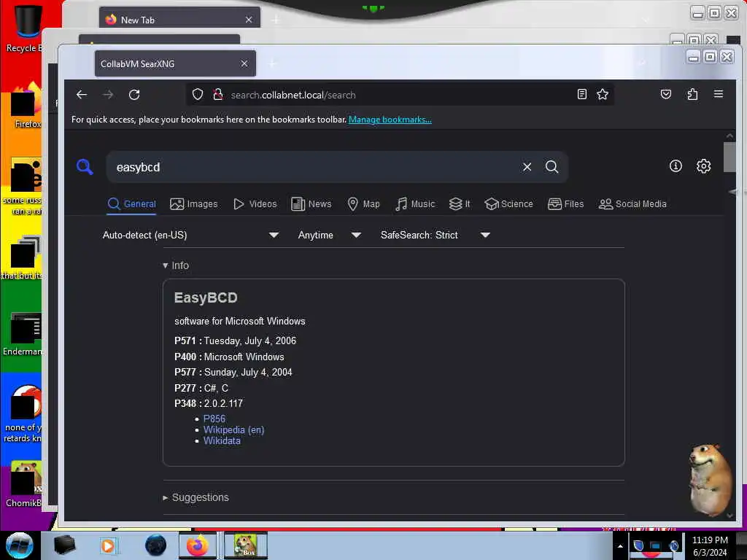Click the insecure connection padlock icon
Viewport: 747px width, 560px height.
[218, 95]
